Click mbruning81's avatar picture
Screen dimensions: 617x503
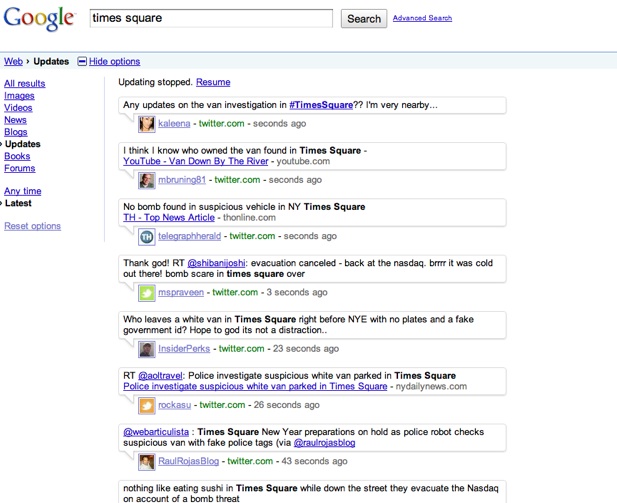click(147, 180)
